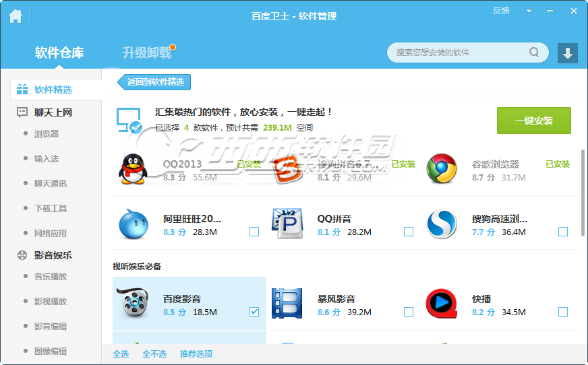
Task: Open the 浏览器 subcategory
Action: [47, 134]
